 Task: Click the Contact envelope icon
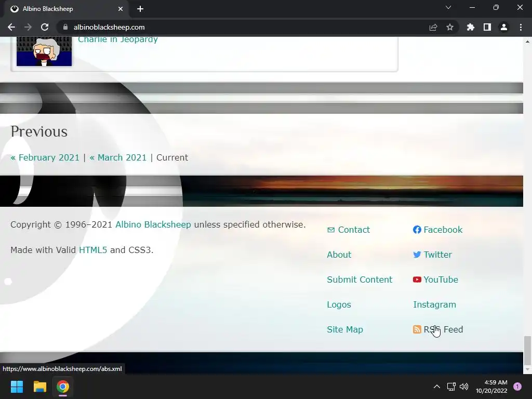(331, 230)
